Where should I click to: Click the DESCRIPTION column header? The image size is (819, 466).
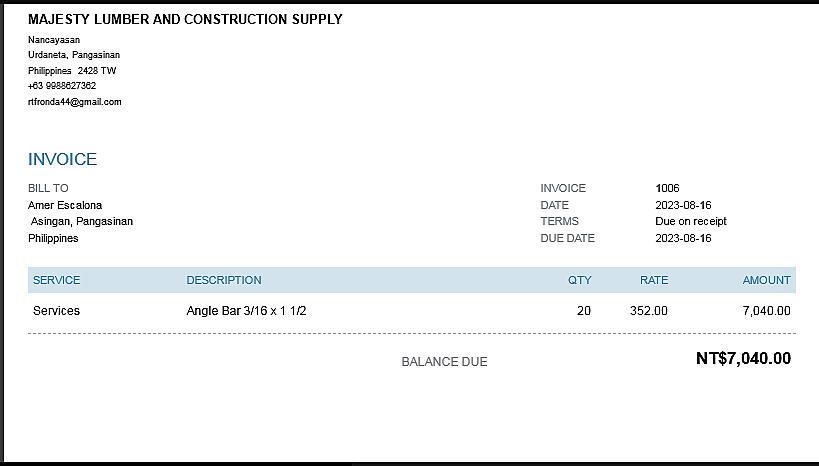224,280
